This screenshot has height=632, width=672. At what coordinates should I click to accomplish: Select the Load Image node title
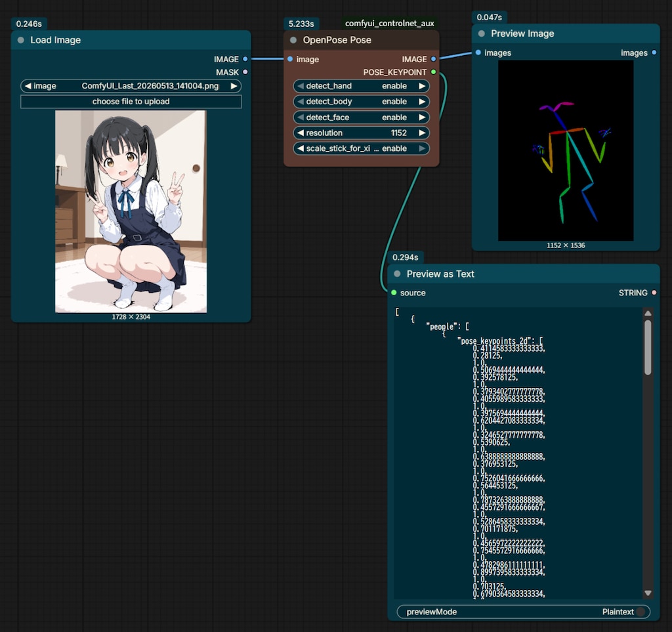55,40
